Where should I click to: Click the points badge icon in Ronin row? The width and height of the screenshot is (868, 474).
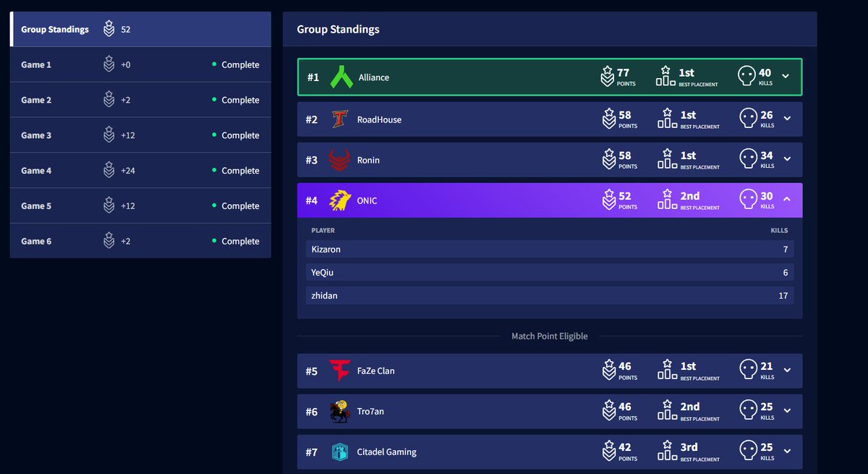point(609,159)
